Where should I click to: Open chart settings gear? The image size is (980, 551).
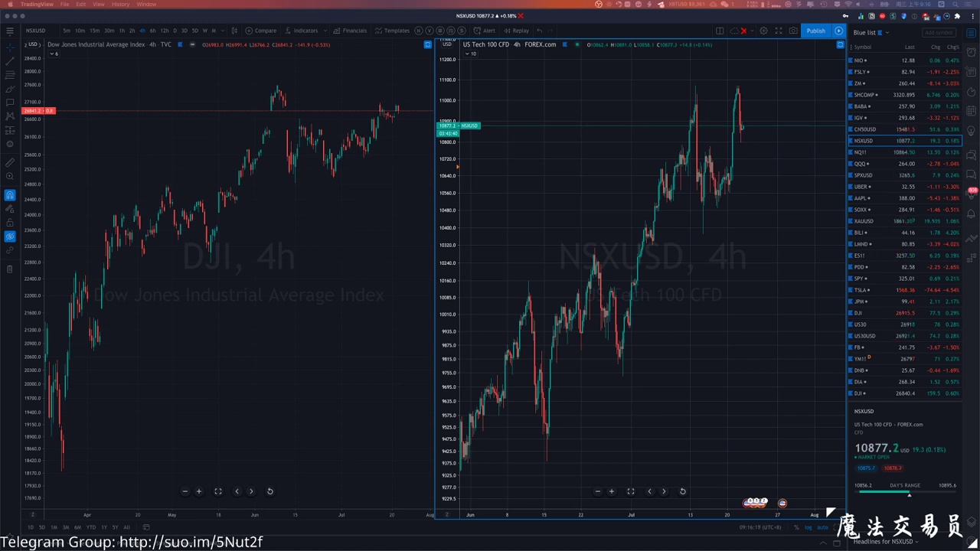pos(763,31)
